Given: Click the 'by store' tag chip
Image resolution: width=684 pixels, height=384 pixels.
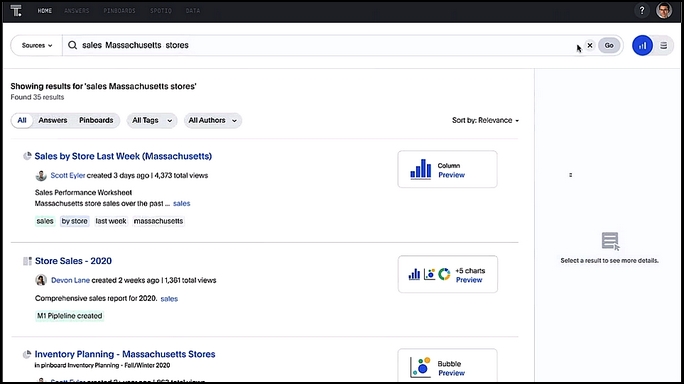Looking at the screenshot, I should (x=75, y=221).
